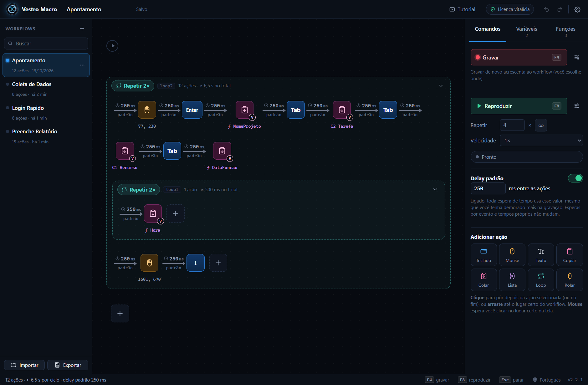Toggle the Delay padrão switch

(575, 178)
